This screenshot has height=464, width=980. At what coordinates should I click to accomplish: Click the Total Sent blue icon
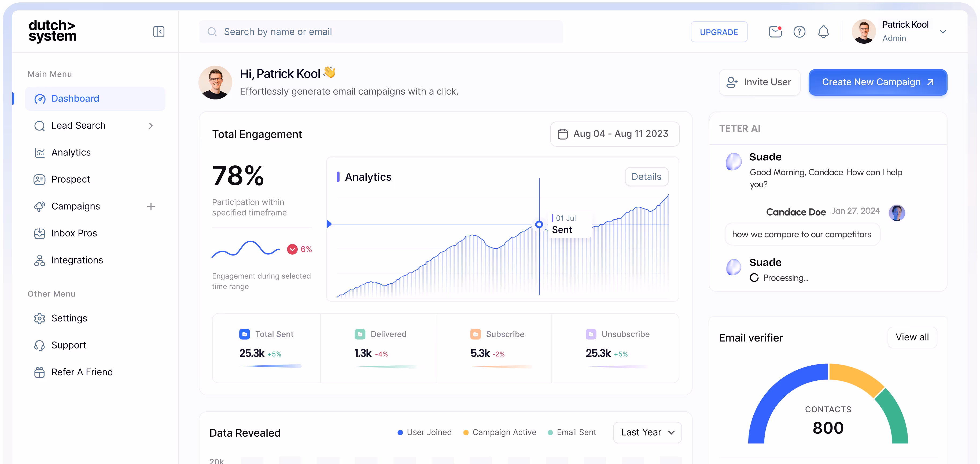(x=244, y=334)
